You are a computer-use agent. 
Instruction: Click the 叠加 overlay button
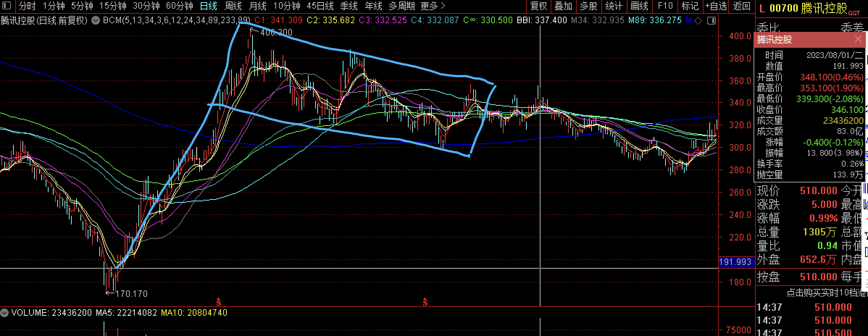click(x=563, y=6)
